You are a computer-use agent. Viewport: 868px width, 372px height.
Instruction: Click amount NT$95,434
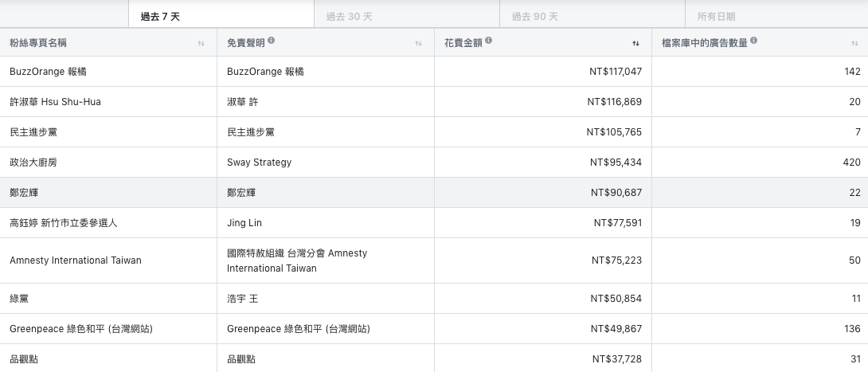pos(616,163)
